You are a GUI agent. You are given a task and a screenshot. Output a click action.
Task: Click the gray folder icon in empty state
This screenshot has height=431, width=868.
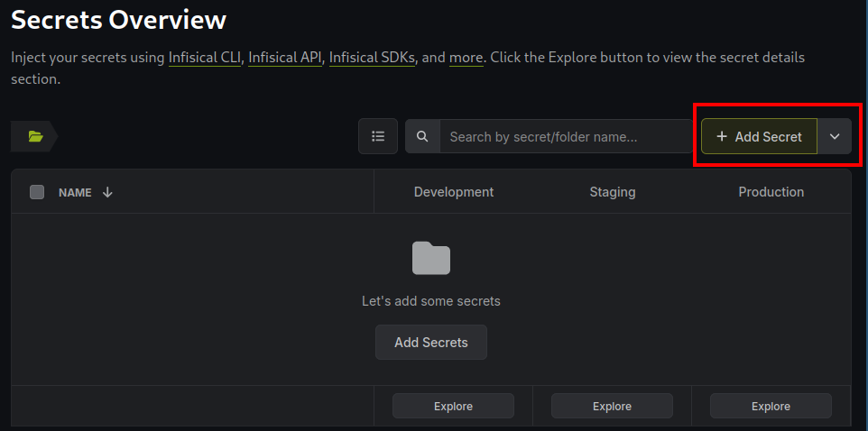coord(431,259)
